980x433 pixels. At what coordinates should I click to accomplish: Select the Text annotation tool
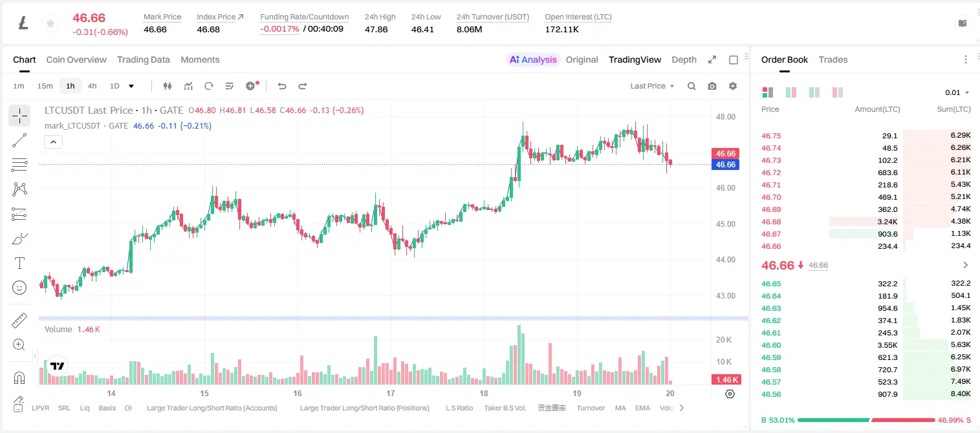(19, 263)
